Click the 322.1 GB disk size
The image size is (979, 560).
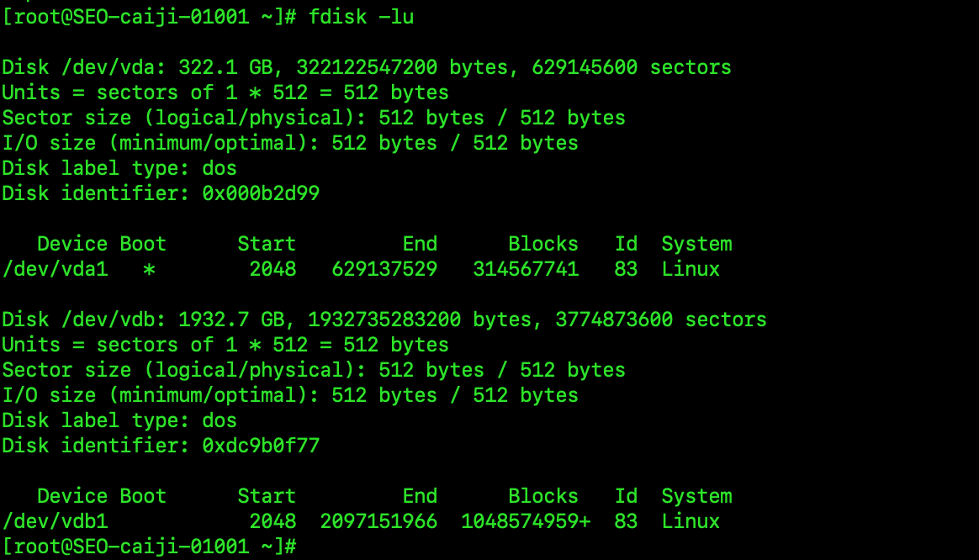pyautogui.click(x=225, y=67)
